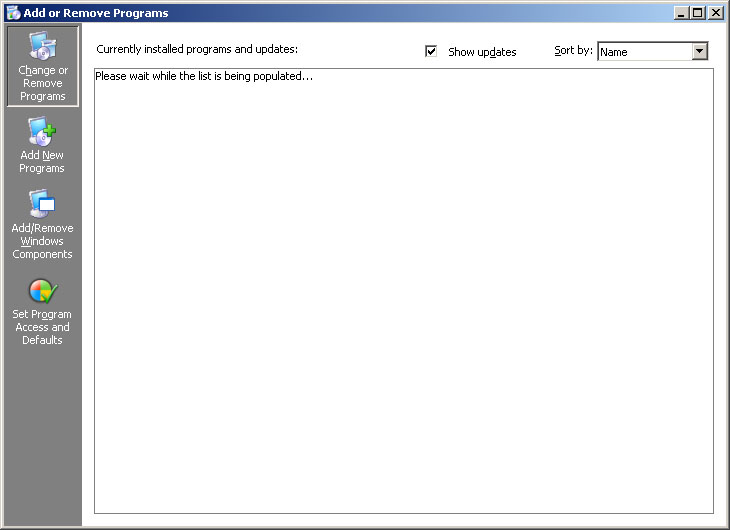Toggle the Show updates checkbox

tap(431, 51)
